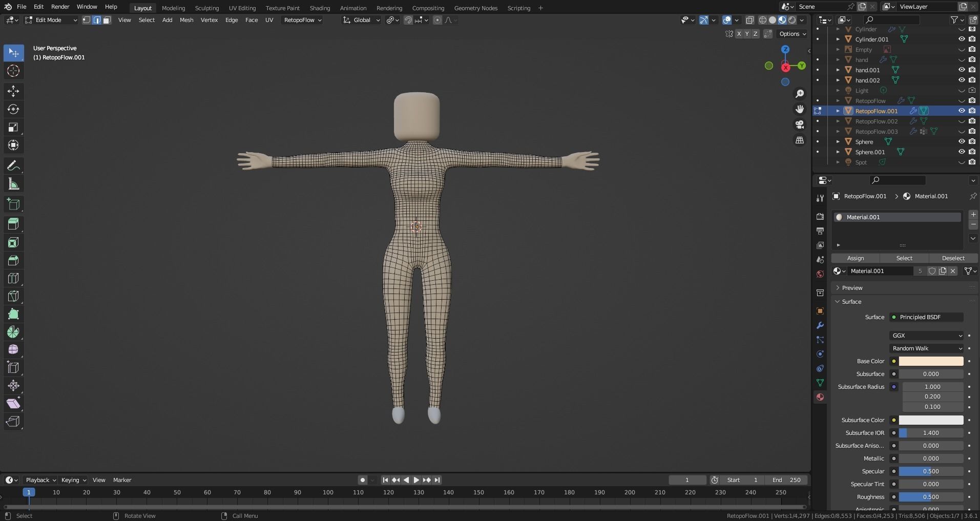Viewport: 980px width, 521px height.
Task: Open Random Walk subsurface dropdown
Action: pos(927,348)
